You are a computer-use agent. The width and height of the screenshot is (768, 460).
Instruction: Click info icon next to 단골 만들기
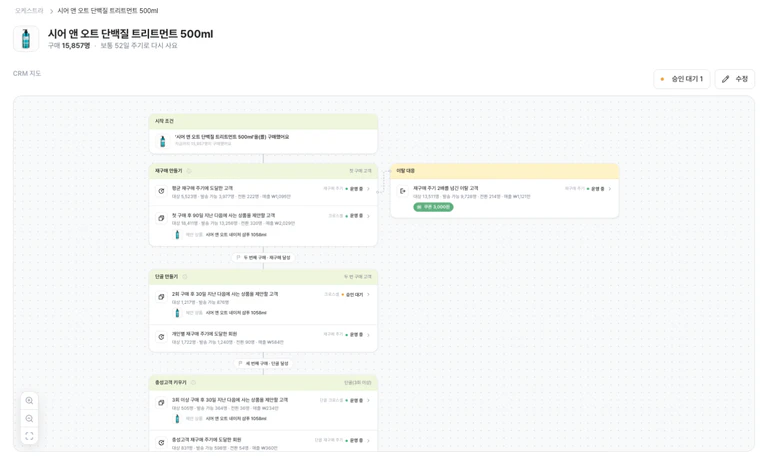(185, 277)
